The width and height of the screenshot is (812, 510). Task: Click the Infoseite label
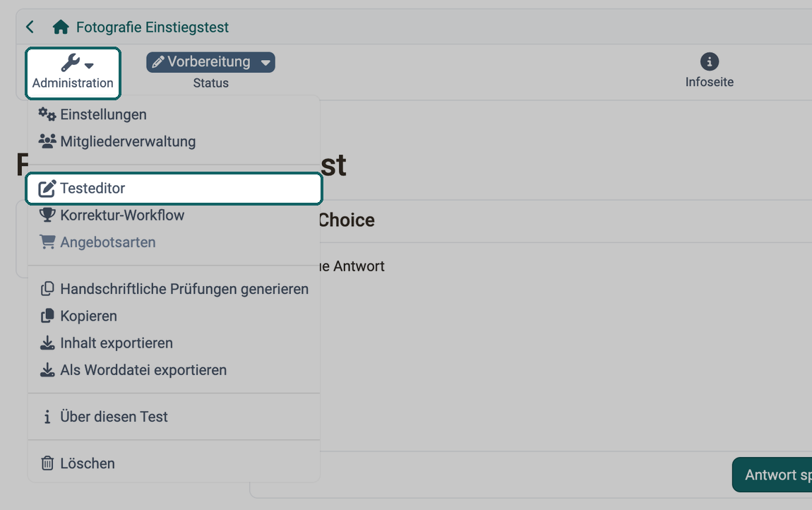pos(710,82)
